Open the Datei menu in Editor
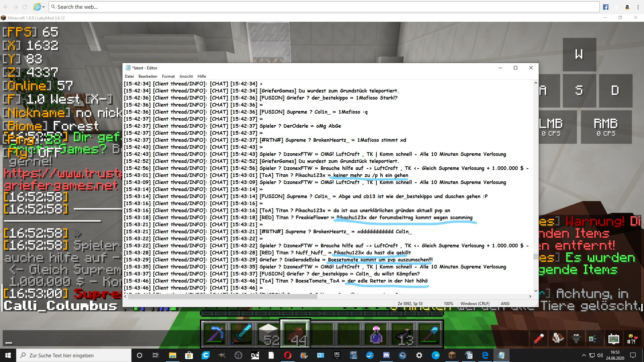This screenshot has height=362, width=644. click(129, 76)
